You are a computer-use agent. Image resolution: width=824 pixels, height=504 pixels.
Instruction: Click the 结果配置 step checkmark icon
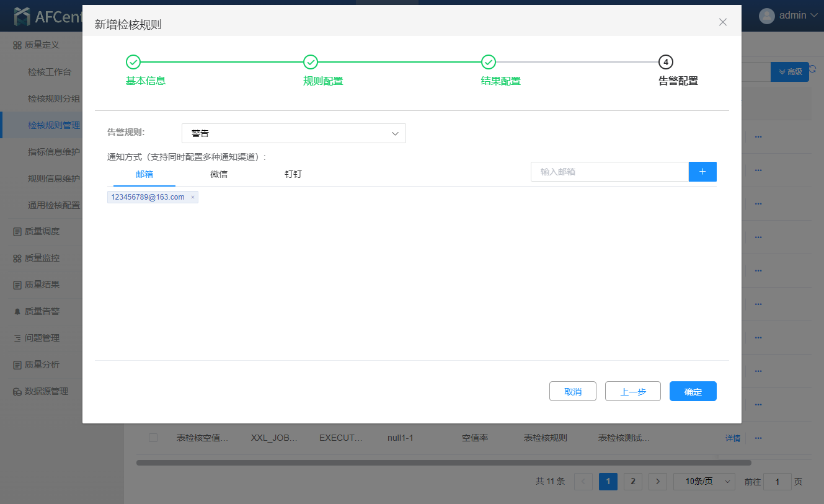tap(489, 62)
